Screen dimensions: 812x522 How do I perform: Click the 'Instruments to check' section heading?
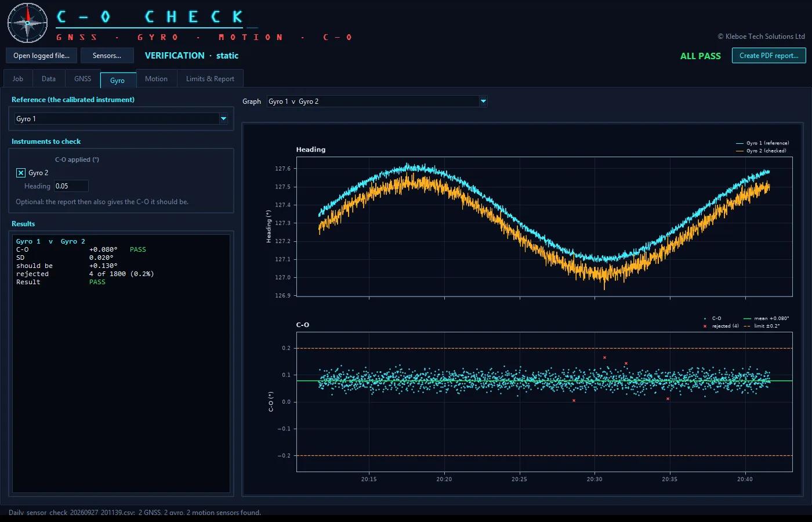(x=46, y=142)
